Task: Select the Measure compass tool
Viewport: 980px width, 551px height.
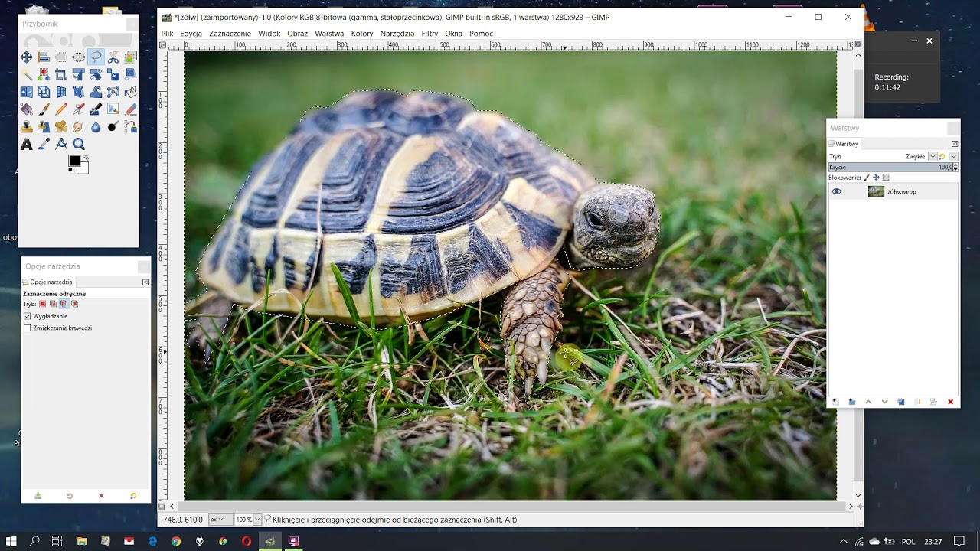Action: pos(61,144)
